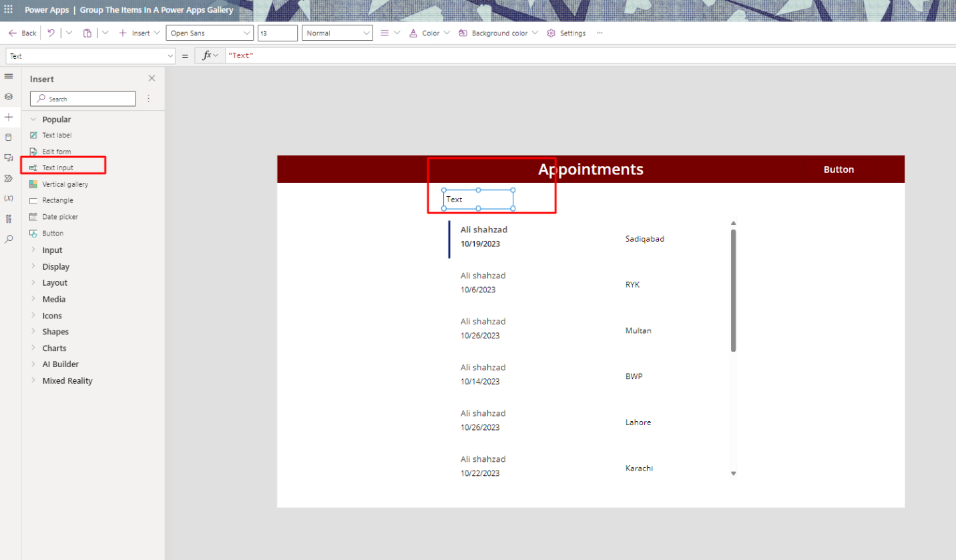Open the app launcher waffle icon
The image size is (956, 560).
(9, 10)
